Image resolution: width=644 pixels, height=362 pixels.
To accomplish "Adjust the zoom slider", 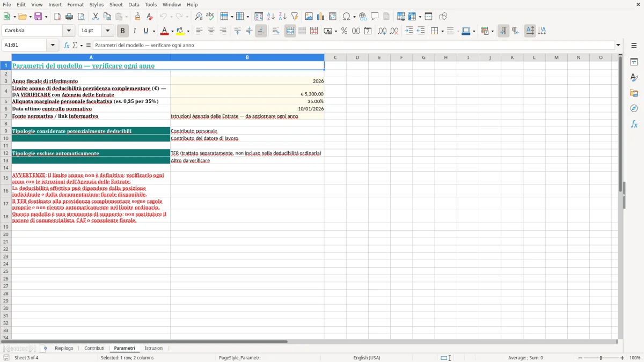I will point(601,358).
